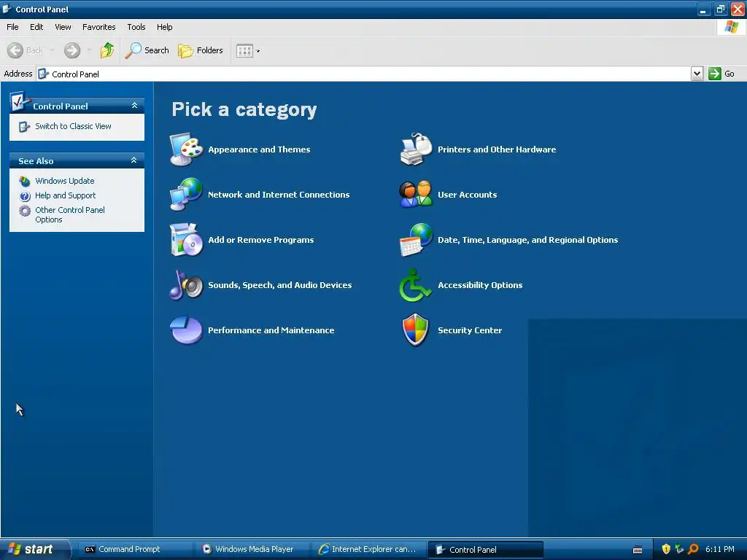
Task: Switch to Windows Media Player taskbar button
Action: 252,549
